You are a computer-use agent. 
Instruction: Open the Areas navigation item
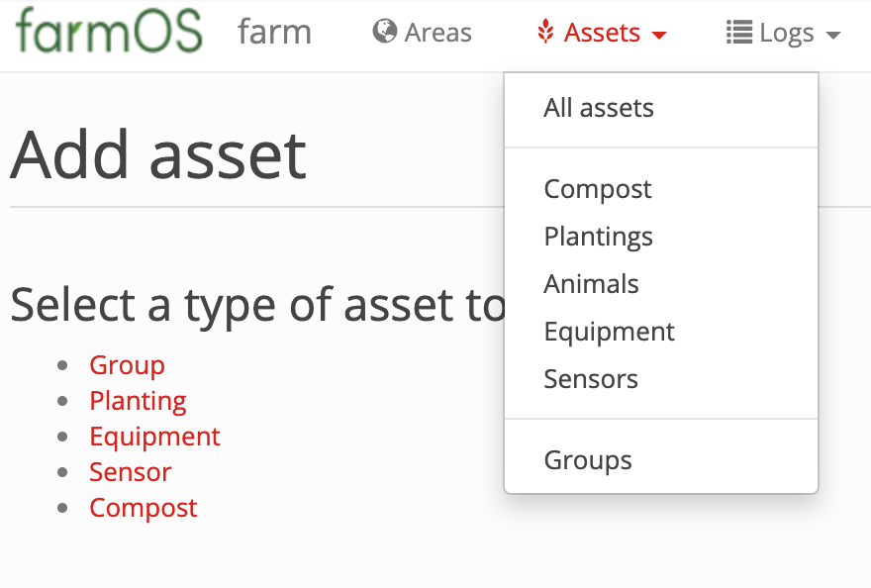click(423, 32)
